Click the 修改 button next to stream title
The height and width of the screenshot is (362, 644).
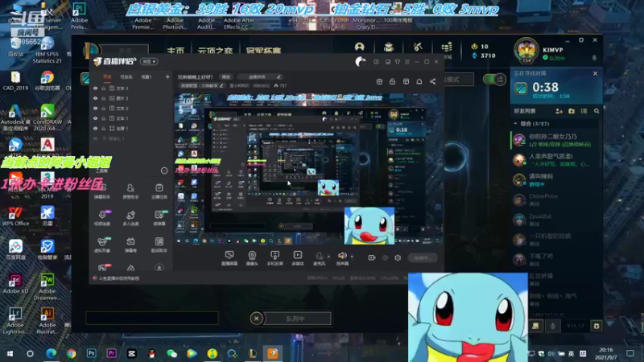(226, 76)
